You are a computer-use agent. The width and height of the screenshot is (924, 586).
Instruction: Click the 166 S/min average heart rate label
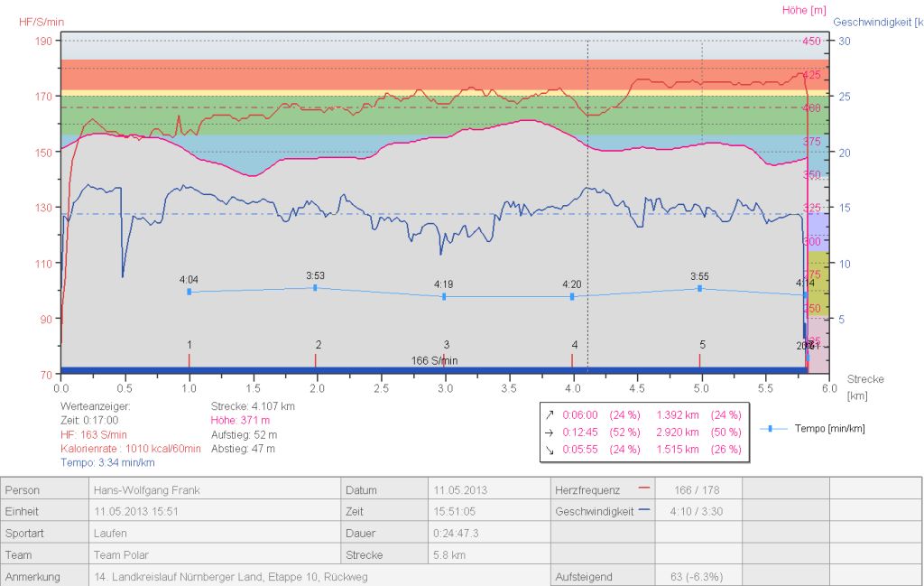(434, 359)
